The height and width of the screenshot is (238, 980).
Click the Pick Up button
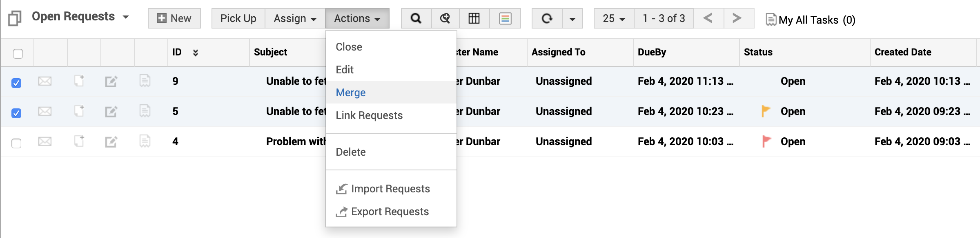tap(238, 18)
